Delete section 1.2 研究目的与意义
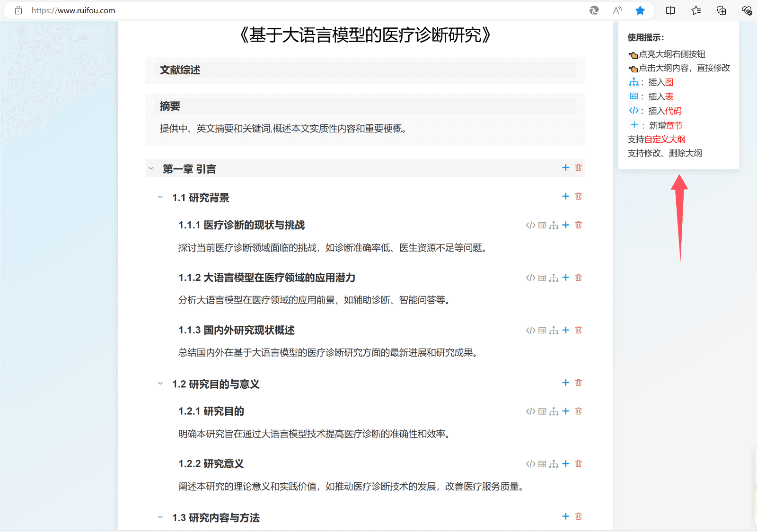 pos(578,383)
